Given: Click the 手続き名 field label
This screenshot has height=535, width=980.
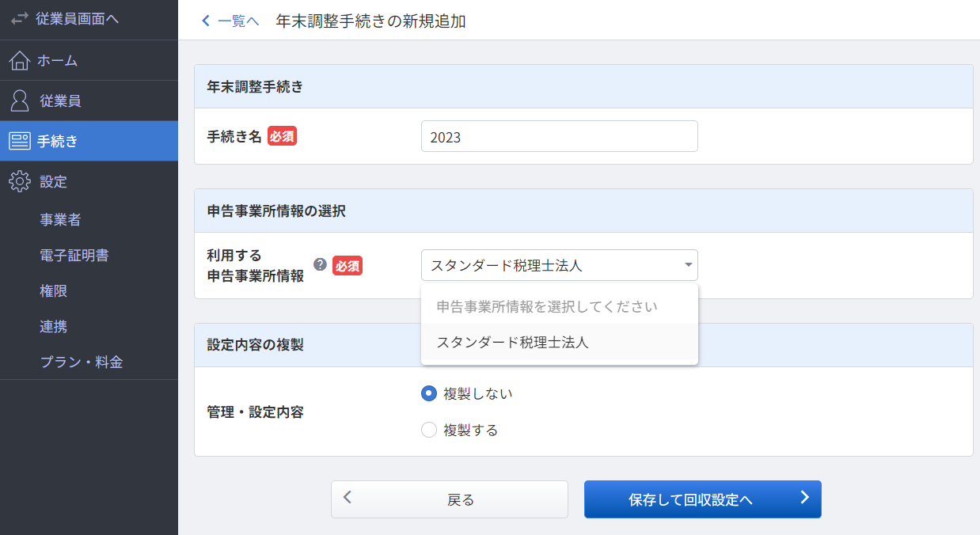Looking at the screenshot, I should point(234,136).
